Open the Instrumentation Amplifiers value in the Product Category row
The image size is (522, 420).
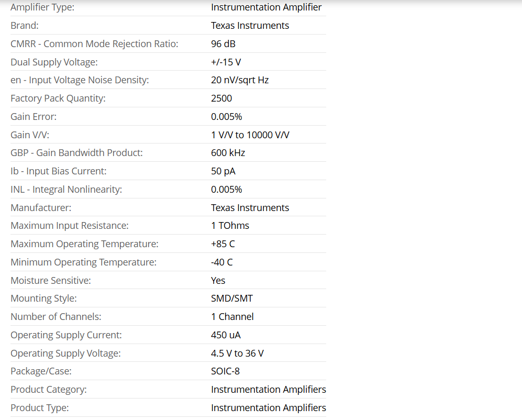pyautogui.click(x=268, y=390)
